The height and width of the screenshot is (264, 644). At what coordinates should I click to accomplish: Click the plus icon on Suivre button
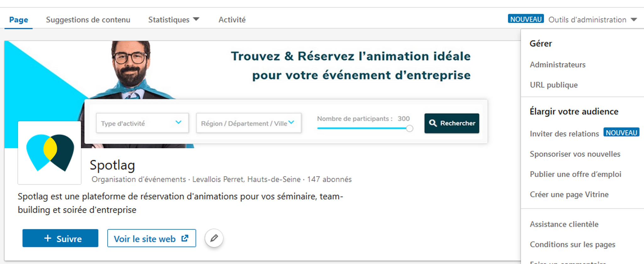pyautogui.click(x=48, y=238)
